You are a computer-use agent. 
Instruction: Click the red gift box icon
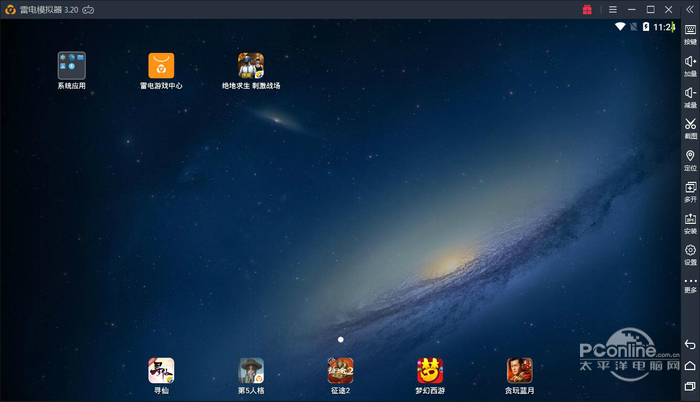(x=587, y=9)
